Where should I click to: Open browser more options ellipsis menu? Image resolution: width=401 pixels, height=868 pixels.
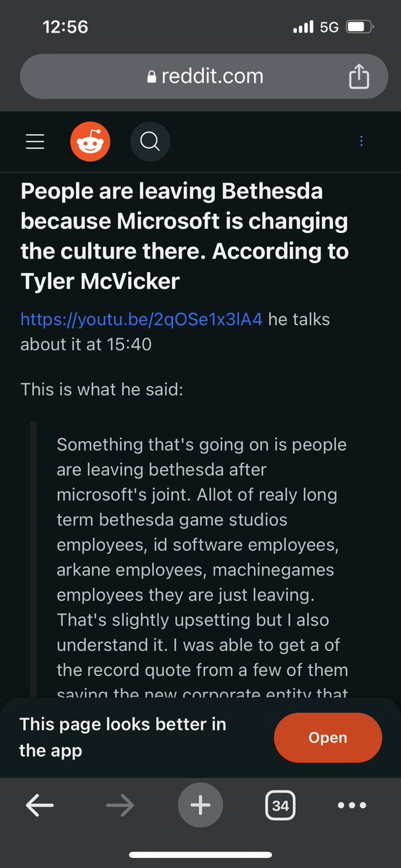point(352,806)
